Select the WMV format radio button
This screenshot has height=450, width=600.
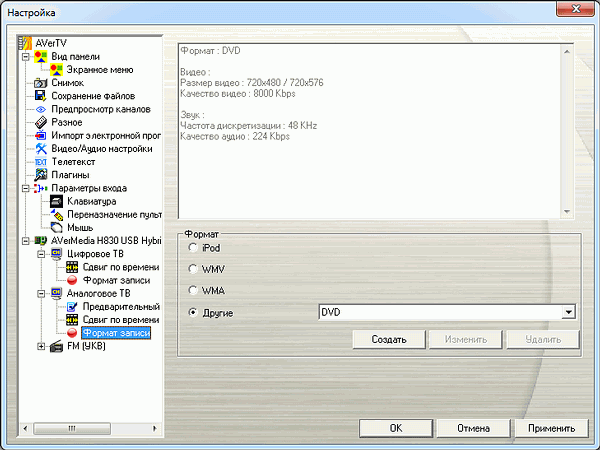tap(193, 269)
